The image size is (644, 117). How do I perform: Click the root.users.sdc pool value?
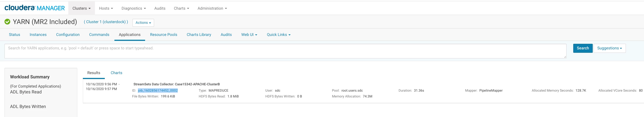(352, 91)
